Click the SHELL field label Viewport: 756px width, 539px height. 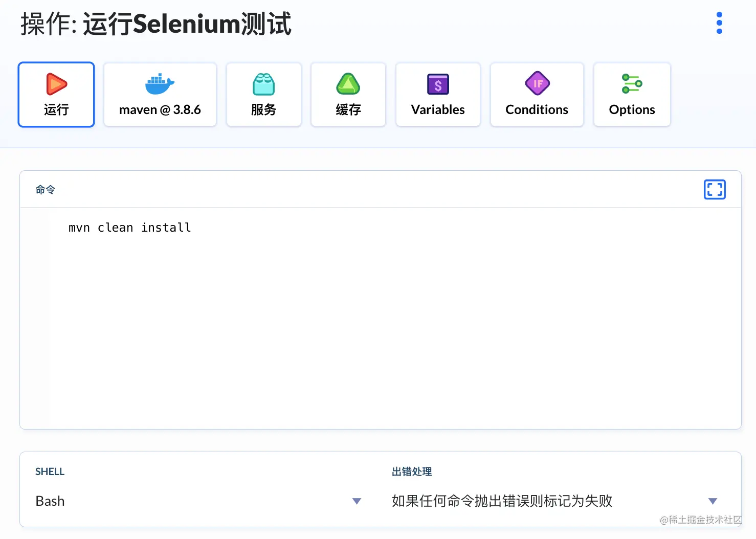(x=50, y=471)
